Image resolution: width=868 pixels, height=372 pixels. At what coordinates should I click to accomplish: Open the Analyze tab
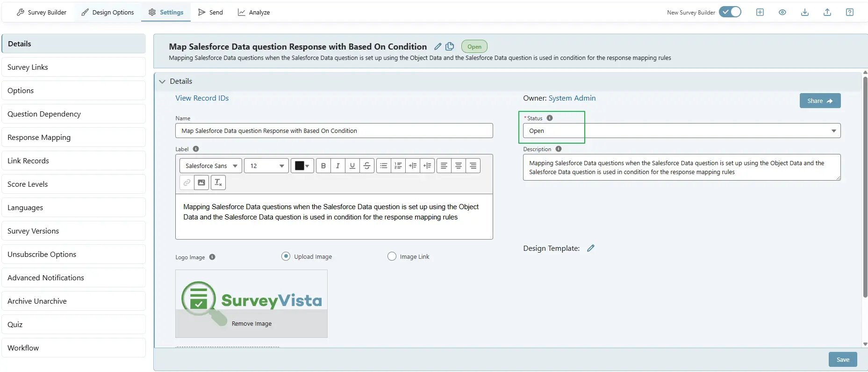(254, 12)
